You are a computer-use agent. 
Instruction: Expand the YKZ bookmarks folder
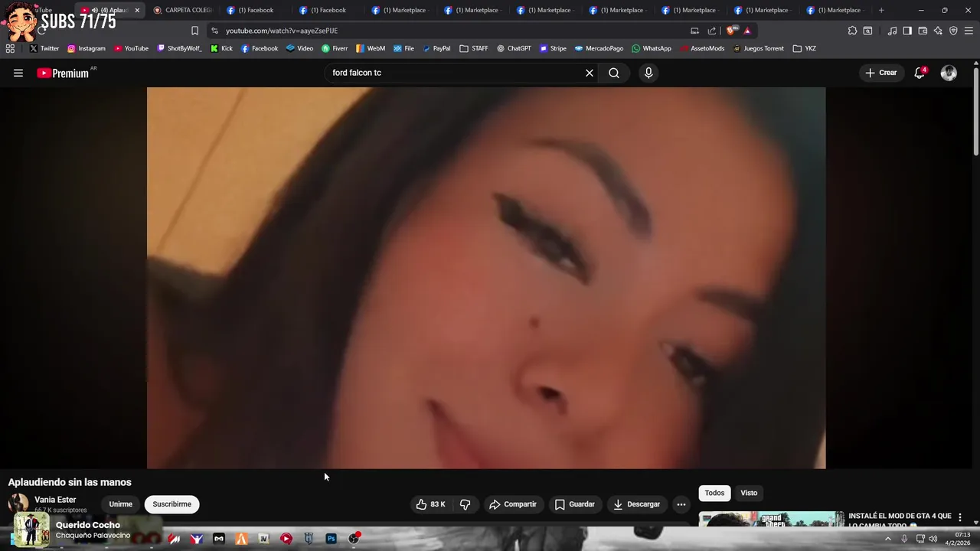pos(804,48)
